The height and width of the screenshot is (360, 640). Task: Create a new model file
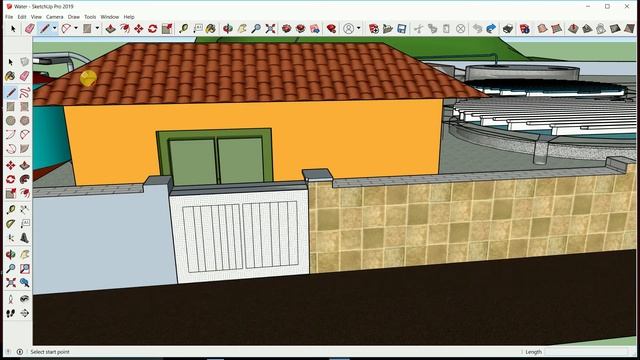[373, 29]
